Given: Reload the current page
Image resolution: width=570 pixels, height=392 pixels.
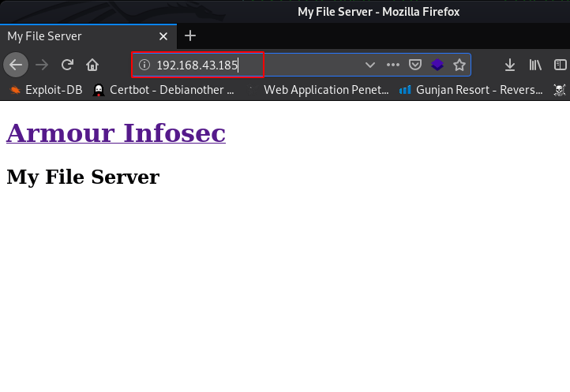Looking at the screenshot, I should click(67, 65).
